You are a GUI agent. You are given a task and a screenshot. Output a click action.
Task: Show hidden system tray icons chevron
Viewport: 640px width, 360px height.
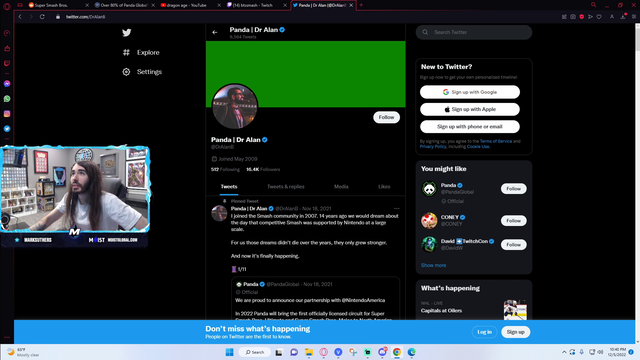(564, 352)
